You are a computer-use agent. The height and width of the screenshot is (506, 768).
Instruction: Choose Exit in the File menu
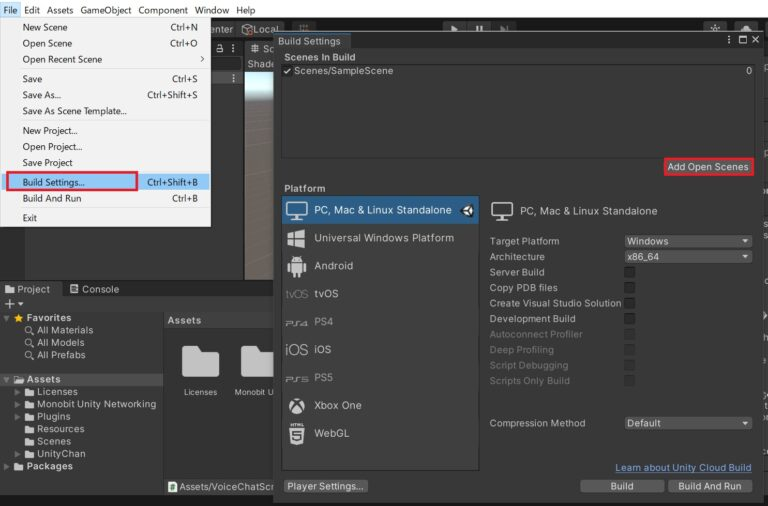tap(106, 218)
